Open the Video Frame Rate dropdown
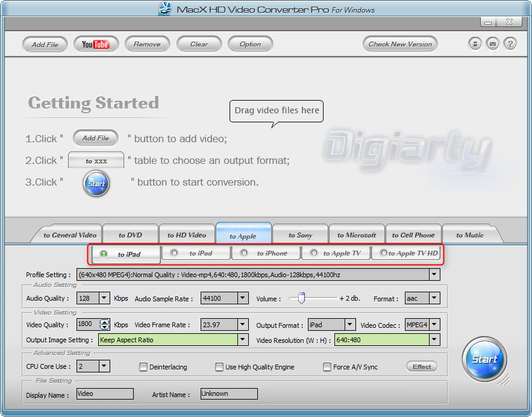This screenshot has width=532, height=417. tap(243, 324)
